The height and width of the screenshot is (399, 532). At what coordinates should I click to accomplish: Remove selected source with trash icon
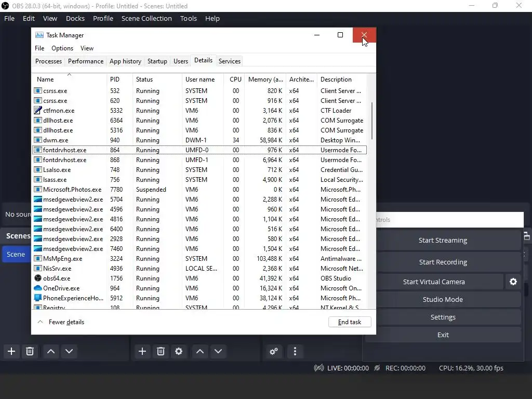[x=161, y=351]
